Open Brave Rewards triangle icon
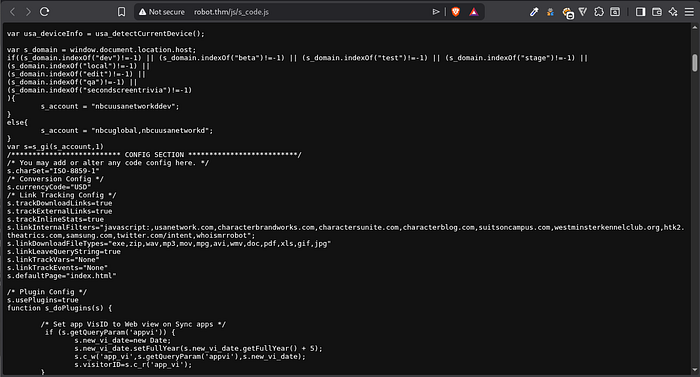The width and height of the screenshot is (700, 377). pos(474,12)
